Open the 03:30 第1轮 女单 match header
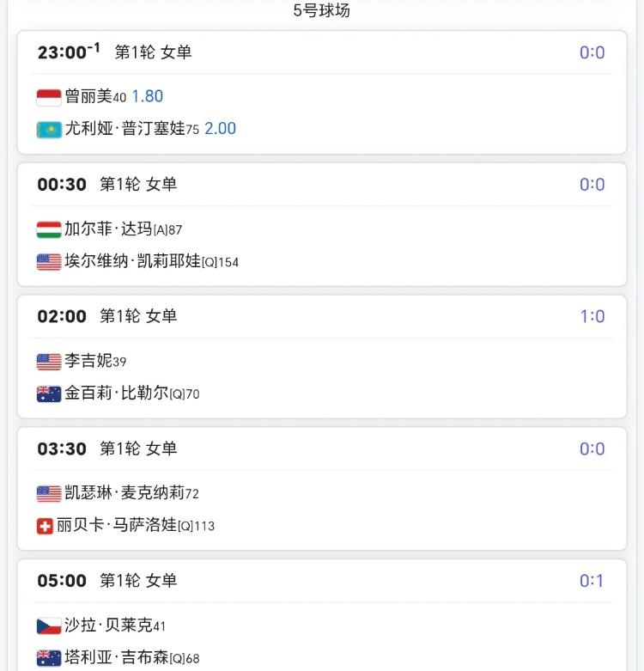This screenshot has width=644, height=671. click(x=106, y=448)
